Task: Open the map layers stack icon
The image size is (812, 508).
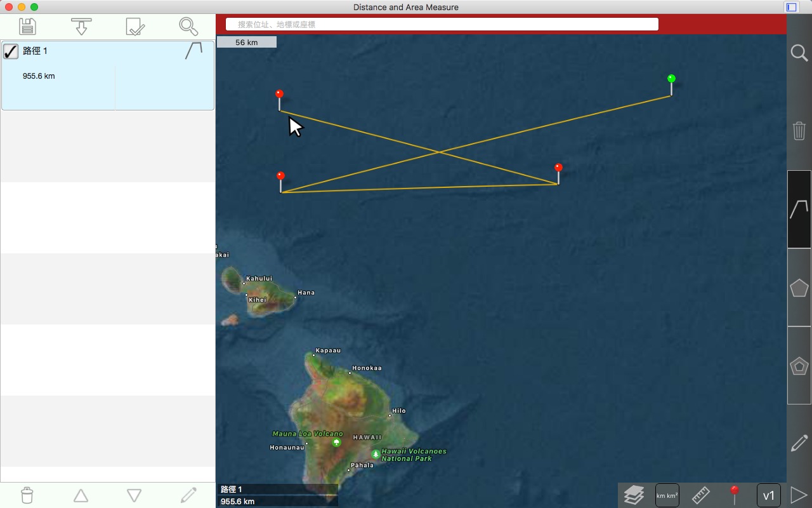Action: [634, 495]
